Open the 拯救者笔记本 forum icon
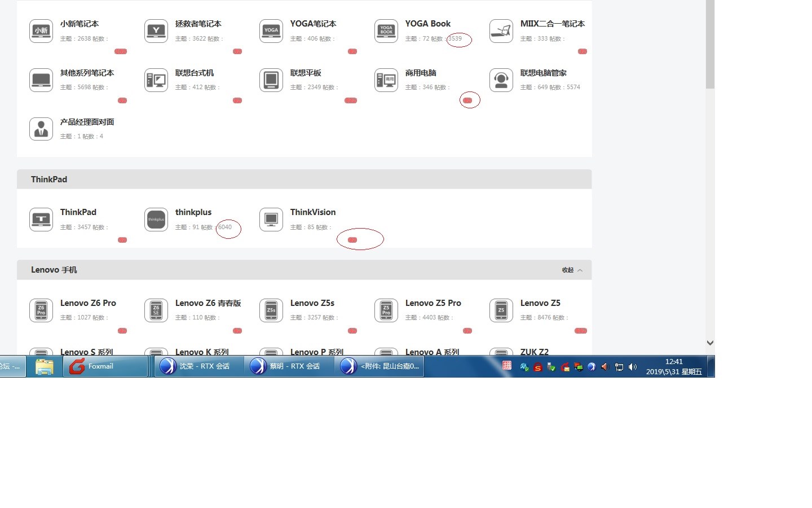The image size is (812, 508). (x=156, y=31)
